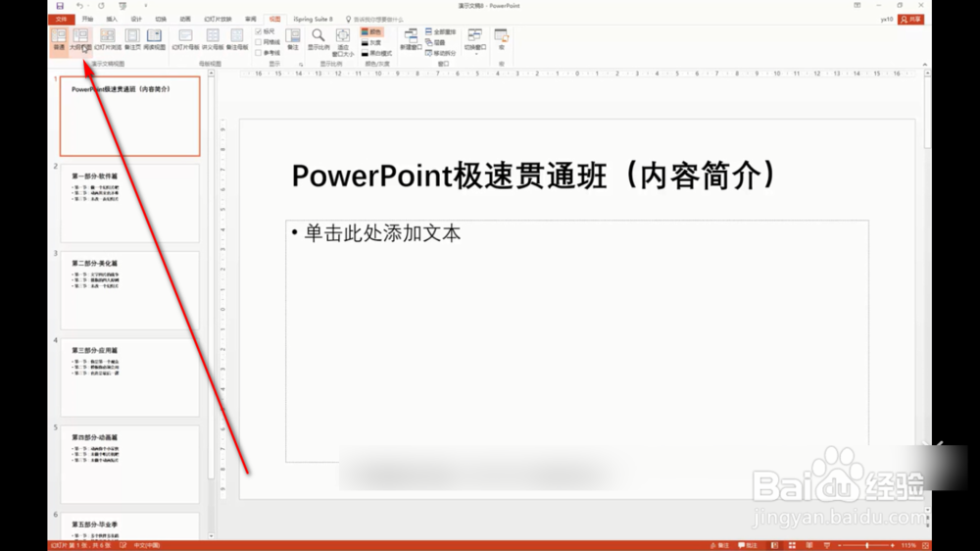The height and width of the screenshot is (551, 980).
Task: Open Slide Master (幻灯片母版) view
Action: pyautogui.click(x=185, y=39)
